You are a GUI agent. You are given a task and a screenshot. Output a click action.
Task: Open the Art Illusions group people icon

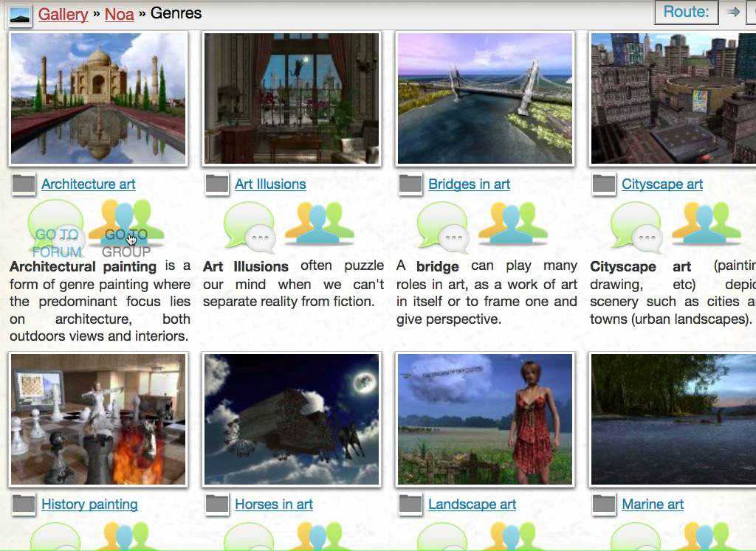click(x=319, y=224)
